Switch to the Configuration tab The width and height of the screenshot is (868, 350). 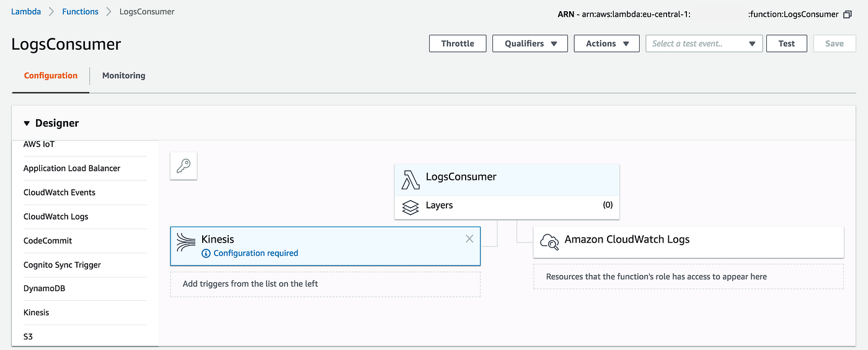pyautogui.click(x=51, y=76)
